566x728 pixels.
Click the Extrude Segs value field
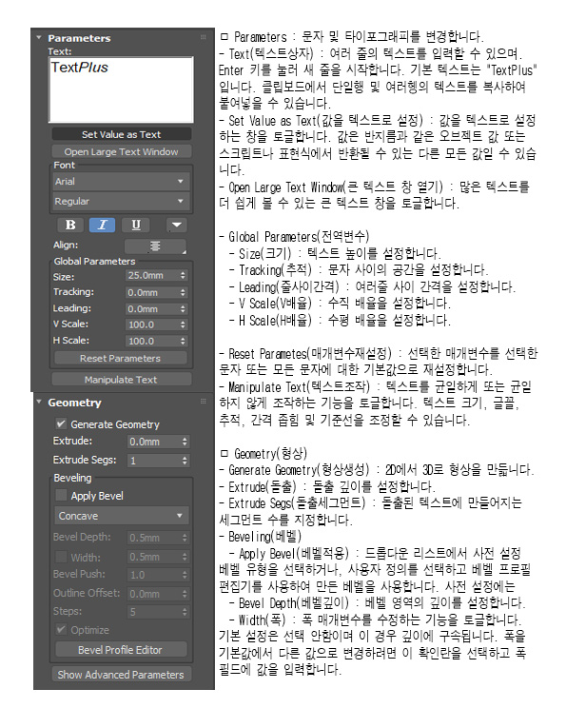(153, 461)
